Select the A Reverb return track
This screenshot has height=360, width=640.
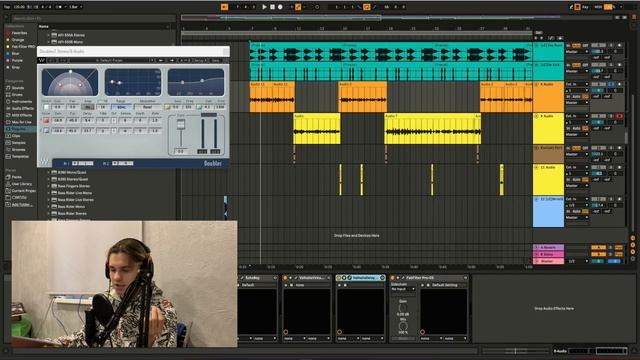[x=548, y=247]
